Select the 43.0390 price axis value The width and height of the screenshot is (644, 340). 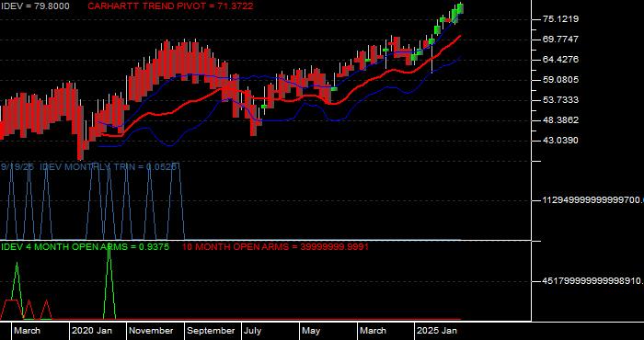click(561, 141)
